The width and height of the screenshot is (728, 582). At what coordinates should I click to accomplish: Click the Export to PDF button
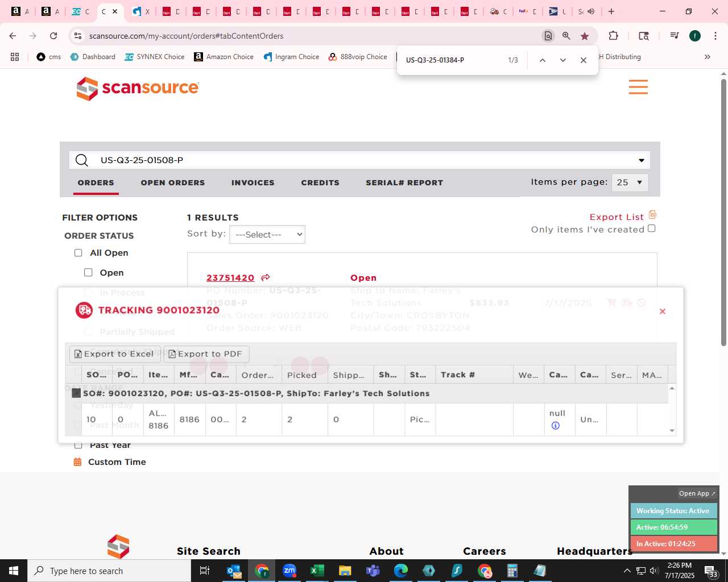tap(206, 354)
